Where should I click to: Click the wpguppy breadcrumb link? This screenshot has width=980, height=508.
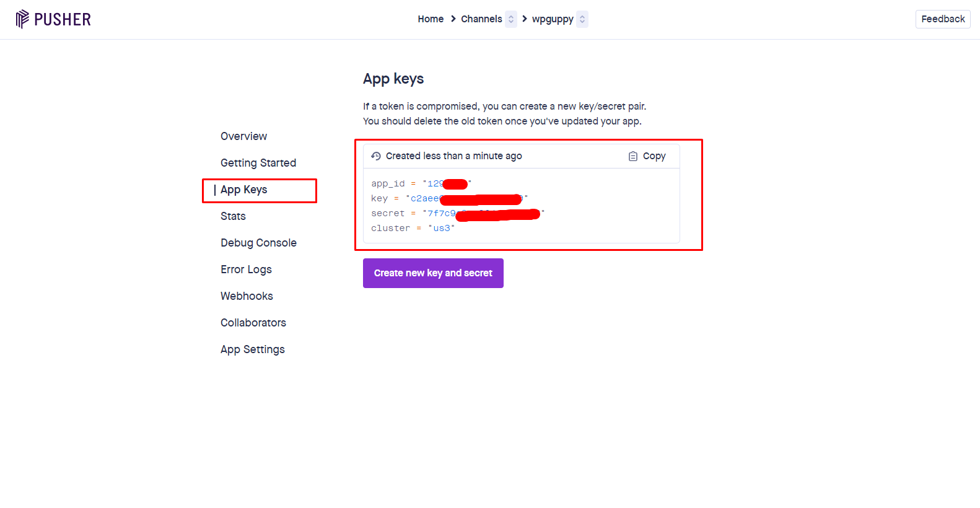[x=553, y=19]
